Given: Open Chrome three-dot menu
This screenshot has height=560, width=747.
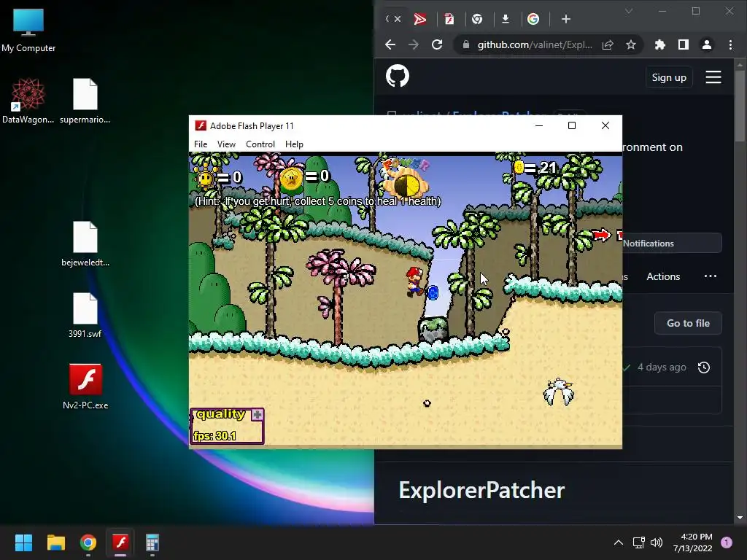Looking at the screenshot, I should (730, 44).
